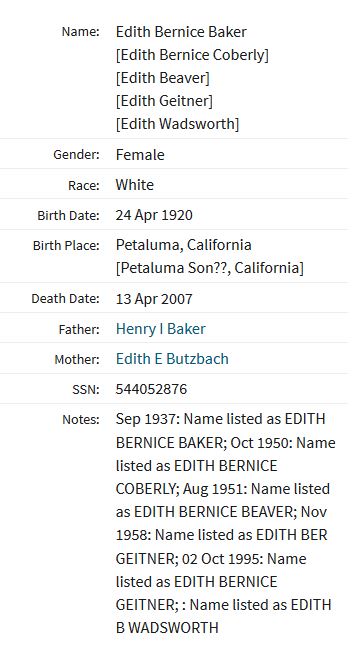Click the Notes field label

[81, 419]
